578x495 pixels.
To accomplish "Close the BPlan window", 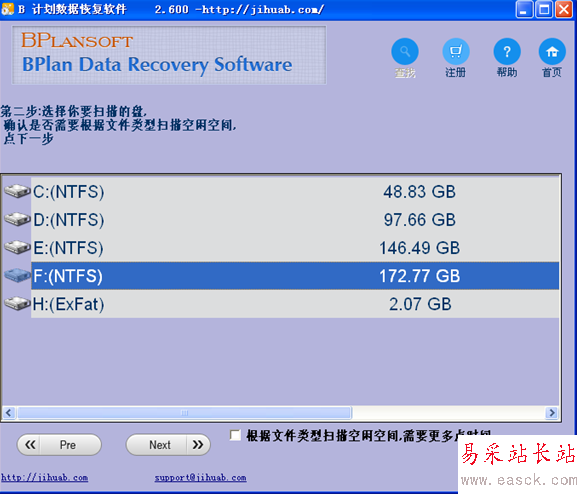I will (x=564, y=9).
